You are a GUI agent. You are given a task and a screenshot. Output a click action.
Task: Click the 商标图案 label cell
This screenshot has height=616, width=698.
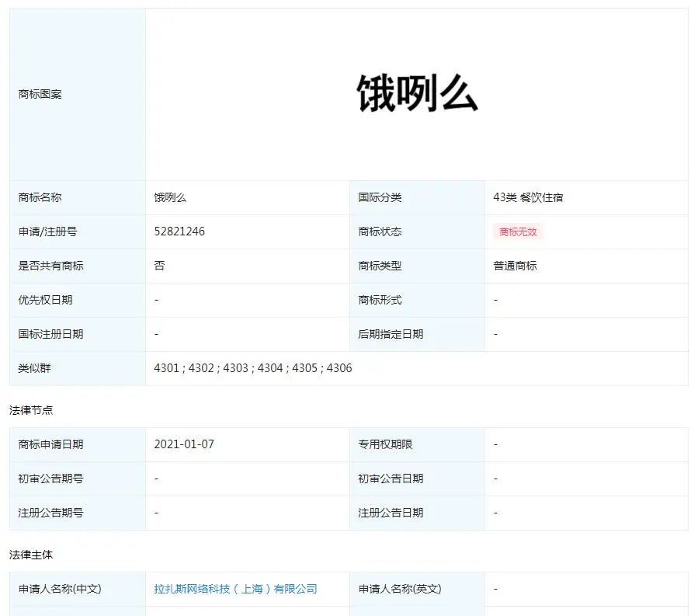point(40,95)
